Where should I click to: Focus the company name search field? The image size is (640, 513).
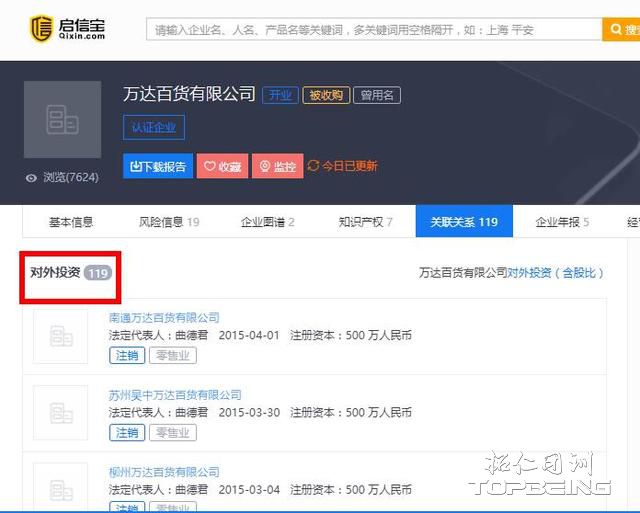point(374,29)
